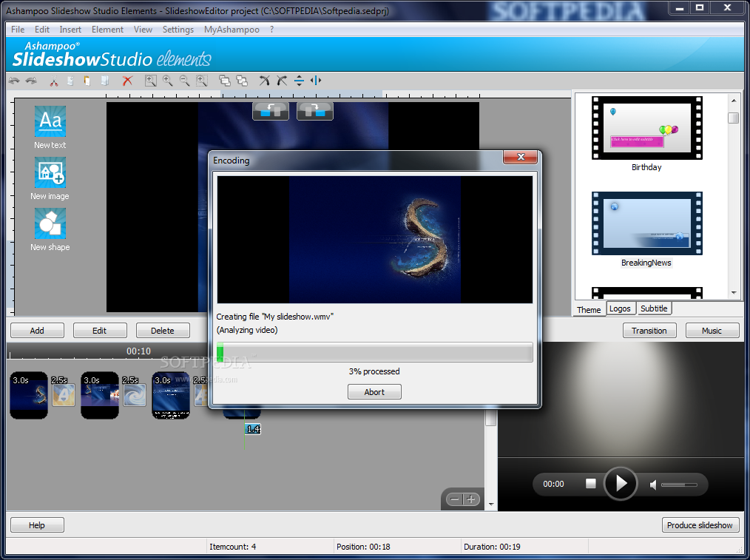The height and width of the screenshot is (560, 750).
Task: Click the rotate left crossed-arrow icon
Action: pos(264,81)
